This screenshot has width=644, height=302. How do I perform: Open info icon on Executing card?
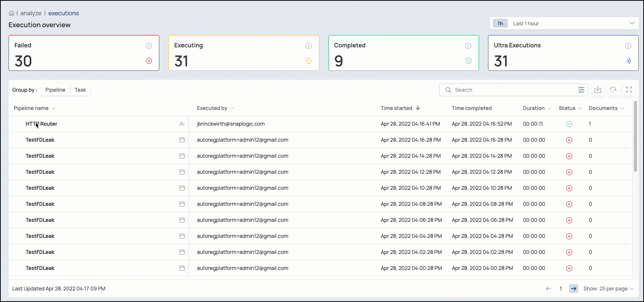pyautogui.click(x=309, y=46)
